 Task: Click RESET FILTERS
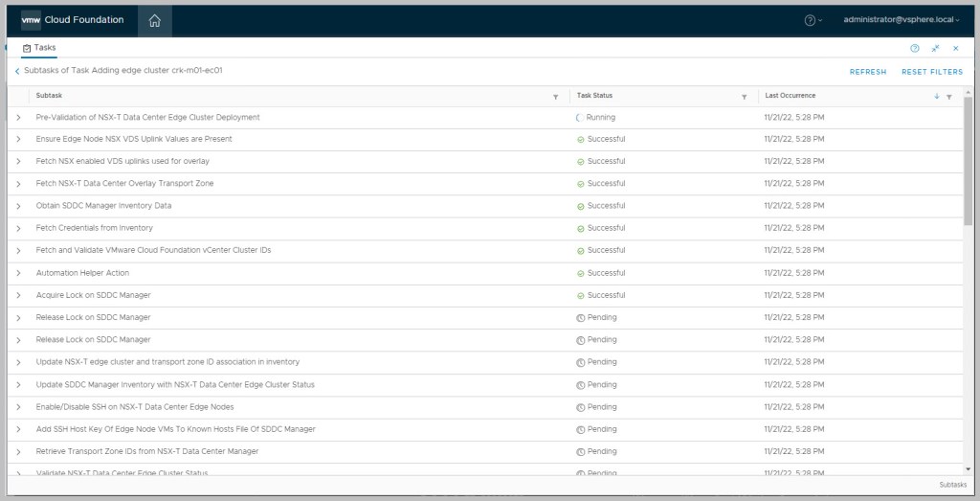tap(932, 72)
